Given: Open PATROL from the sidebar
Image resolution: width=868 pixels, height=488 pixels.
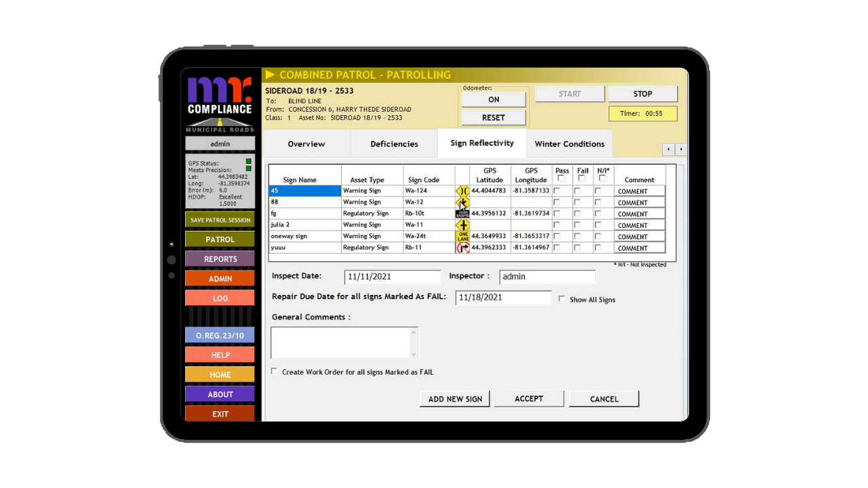Looking at the screenshot, I should (220, 239).
